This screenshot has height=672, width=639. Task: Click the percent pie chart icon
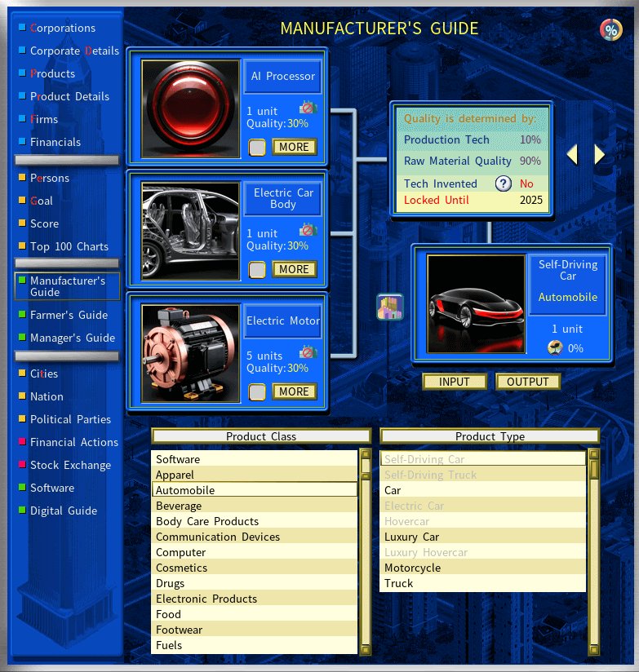click(610, 30)
